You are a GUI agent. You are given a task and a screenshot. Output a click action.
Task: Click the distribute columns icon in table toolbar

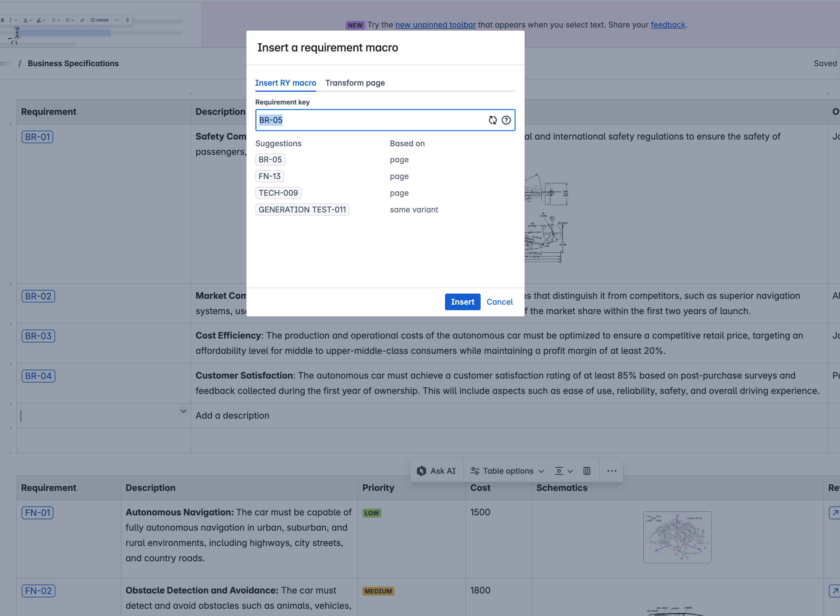(586, 471)
